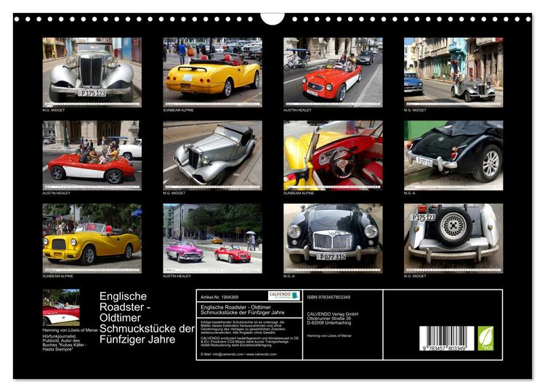545x392 pixels.
Task: Open the black M.G.-A front grille photo
Action: pyautogui.click(x=333, y=238)
